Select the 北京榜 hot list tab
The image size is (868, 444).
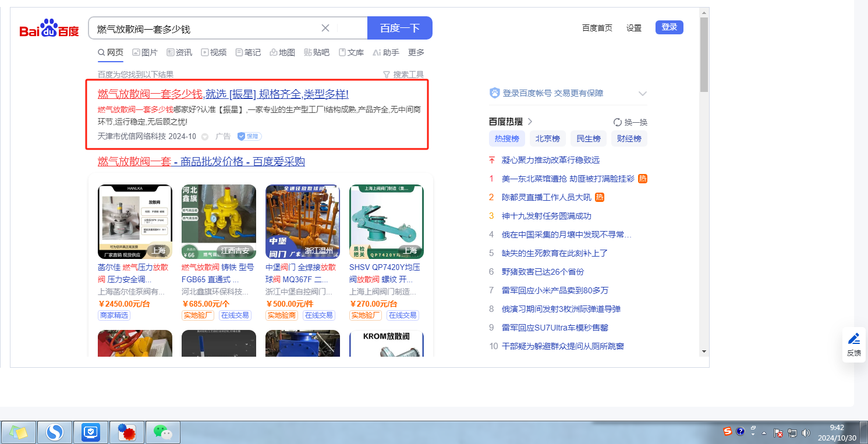[548, 138]
